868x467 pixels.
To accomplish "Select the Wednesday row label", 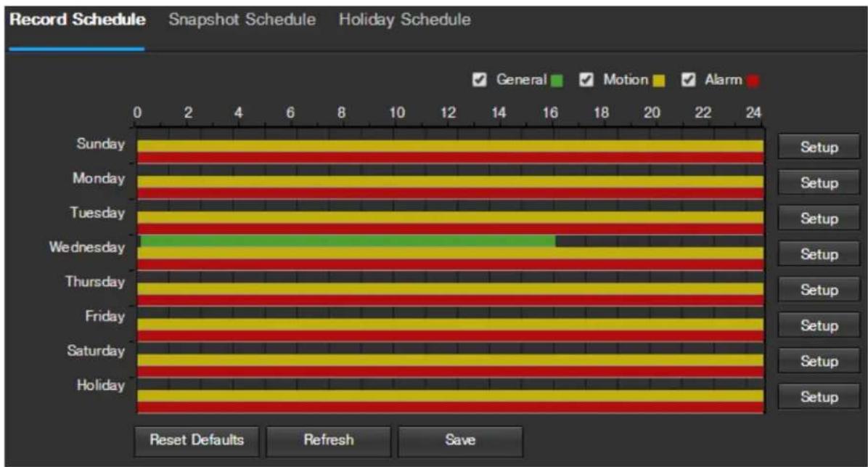I will click(x=87, y=247).
